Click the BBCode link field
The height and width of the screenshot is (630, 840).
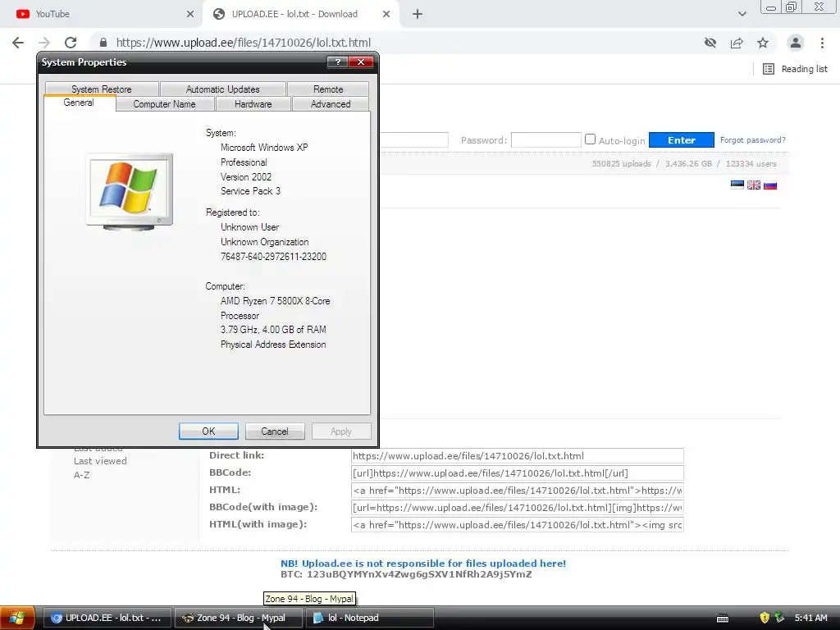click(517, 473)
